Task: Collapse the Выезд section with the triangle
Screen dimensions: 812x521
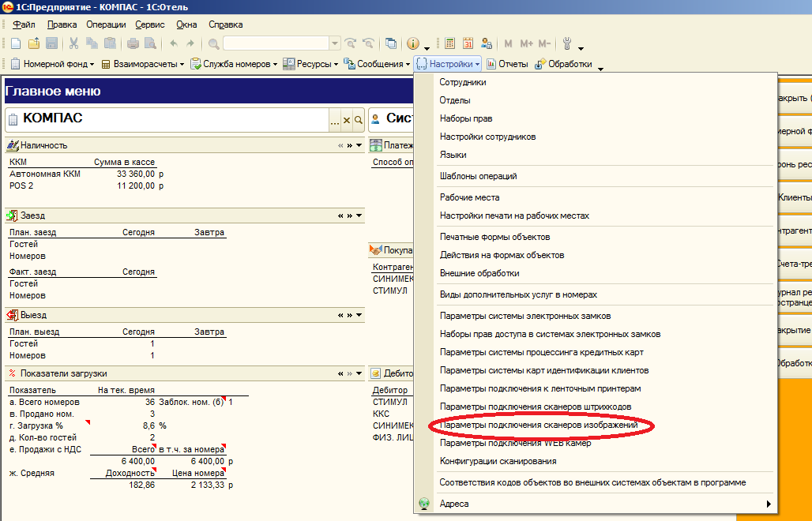Action: [359, 315]
